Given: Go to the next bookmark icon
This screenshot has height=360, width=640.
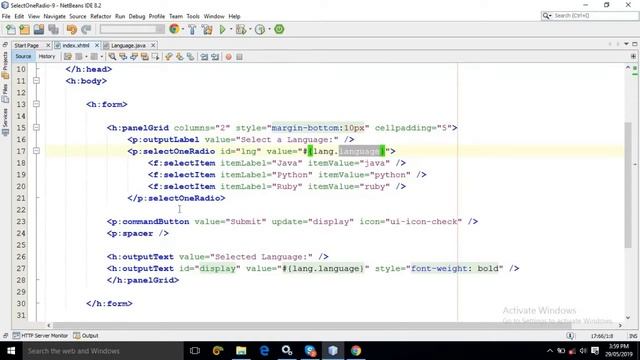Looking at the screenshot, I should point(180,57).
